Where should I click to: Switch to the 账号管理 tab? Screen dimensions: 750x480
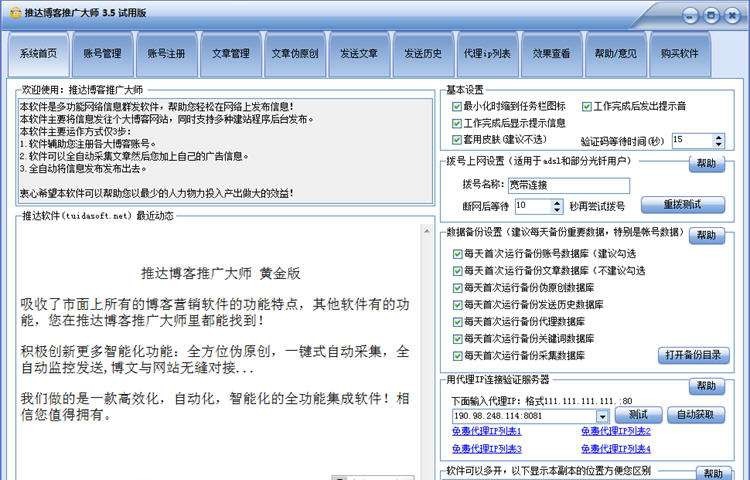(102, 54)
